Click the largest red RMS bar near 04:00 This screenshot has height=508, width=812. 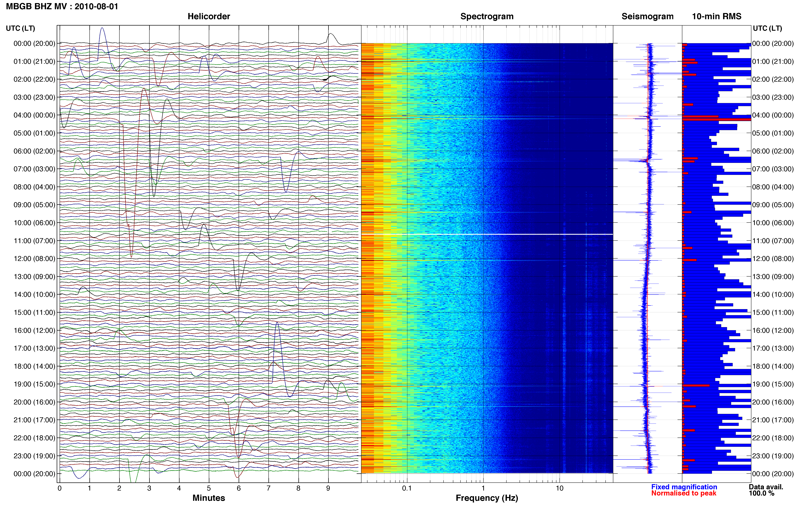pos(717,119)
